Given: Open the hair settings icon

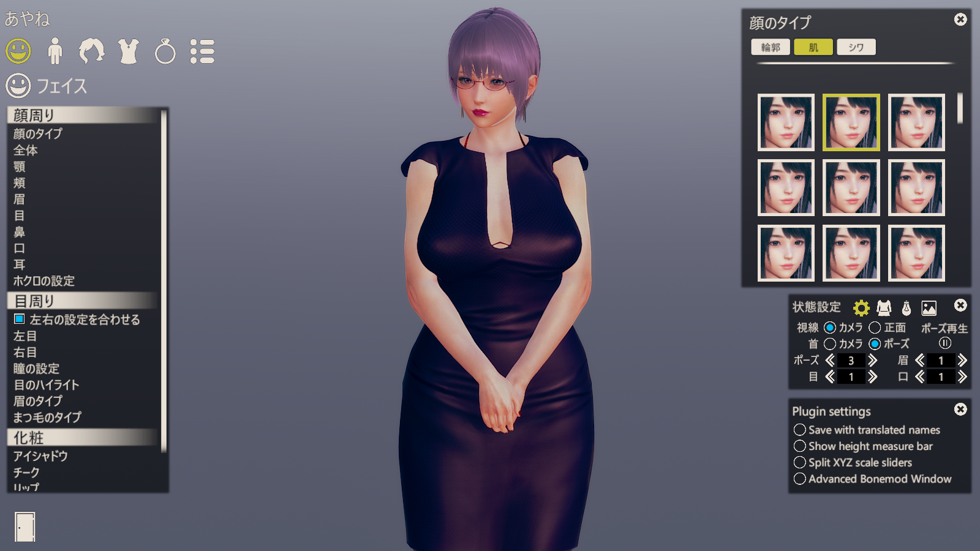Looking at the screenshot, I should coord(92,51).
